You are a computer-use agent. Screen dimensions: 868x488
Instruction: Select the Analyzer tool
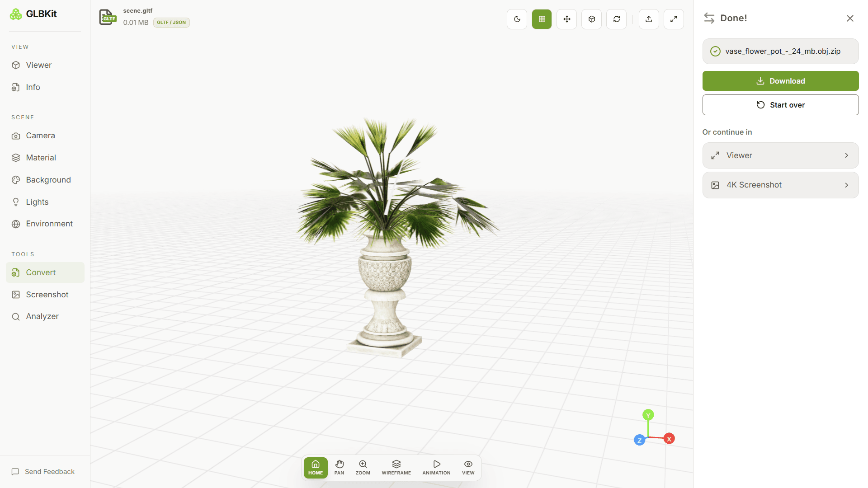(45, 316)
